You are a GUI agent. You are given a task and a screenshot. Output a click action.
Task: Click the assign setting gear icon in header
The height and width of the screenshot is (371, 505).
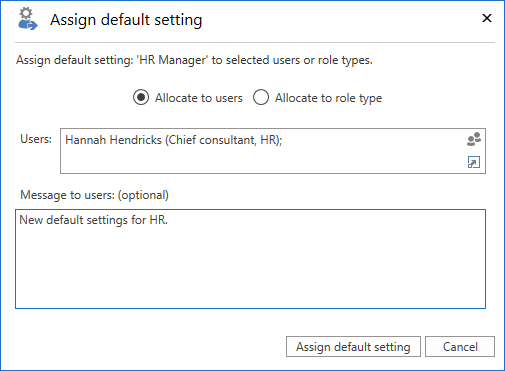pos(28,19)
